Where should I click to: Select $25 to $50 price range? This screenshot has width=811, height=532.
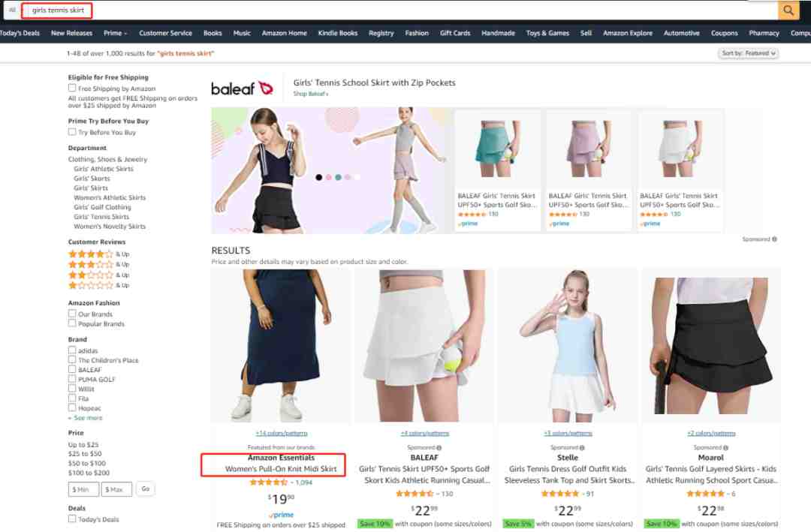pyautogui.click(x=85, y=454)
